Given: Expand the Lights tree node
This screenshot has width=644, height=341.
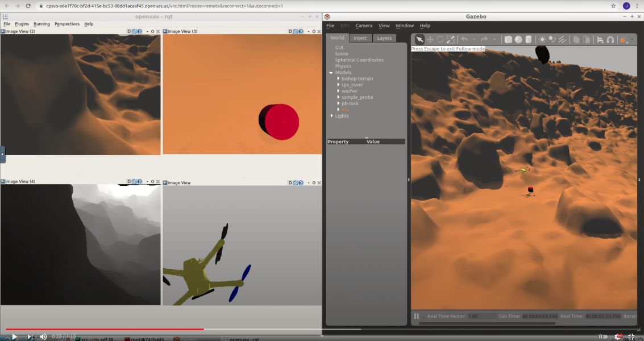Looking at the screenshot, I should pos(332,116).
